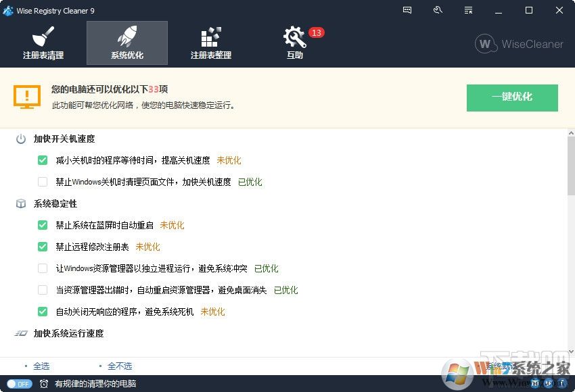
Task: Open the 注册表整理 defrag tool
Action: [x=210, y=43]
